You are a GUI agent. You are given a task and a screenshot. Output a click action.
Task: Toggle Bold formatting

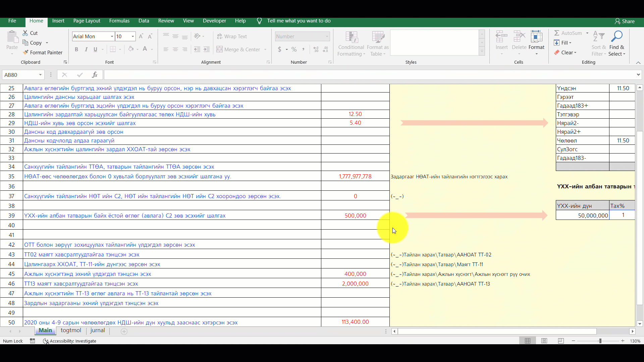click(x=76, y=49)
